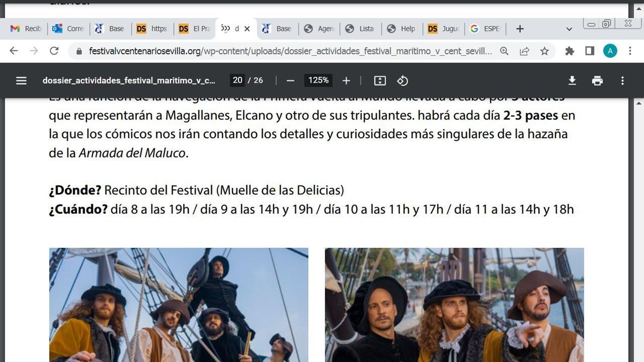644x362 pixels.
Task: Print the dossier document
Action: point(597,80)
